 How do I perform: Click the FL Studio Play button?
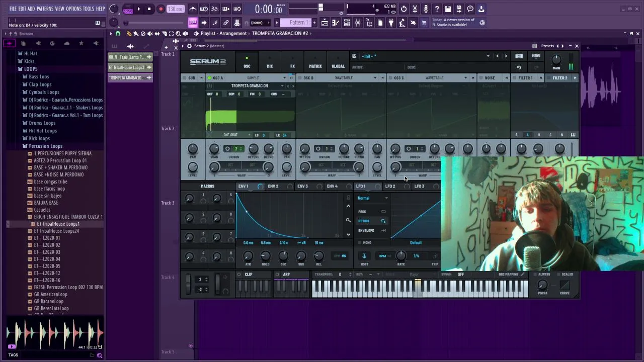(x=138, y=9)
